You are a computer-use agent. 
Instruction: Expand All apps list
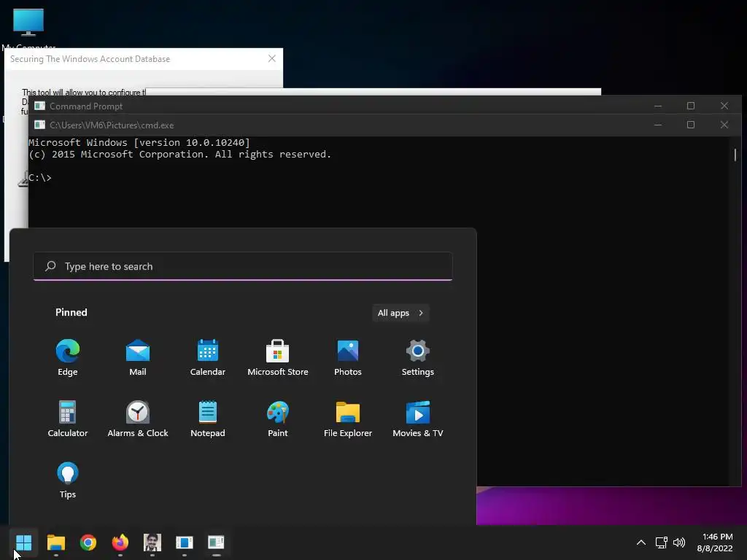(400, 313)
